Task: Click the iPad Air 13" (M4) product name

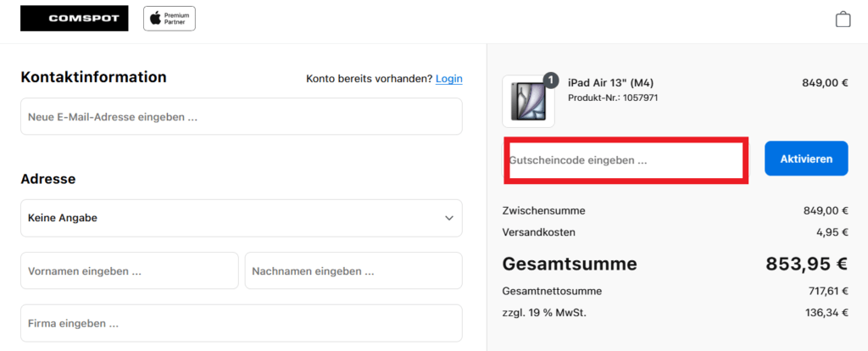Action: point(611,84)
